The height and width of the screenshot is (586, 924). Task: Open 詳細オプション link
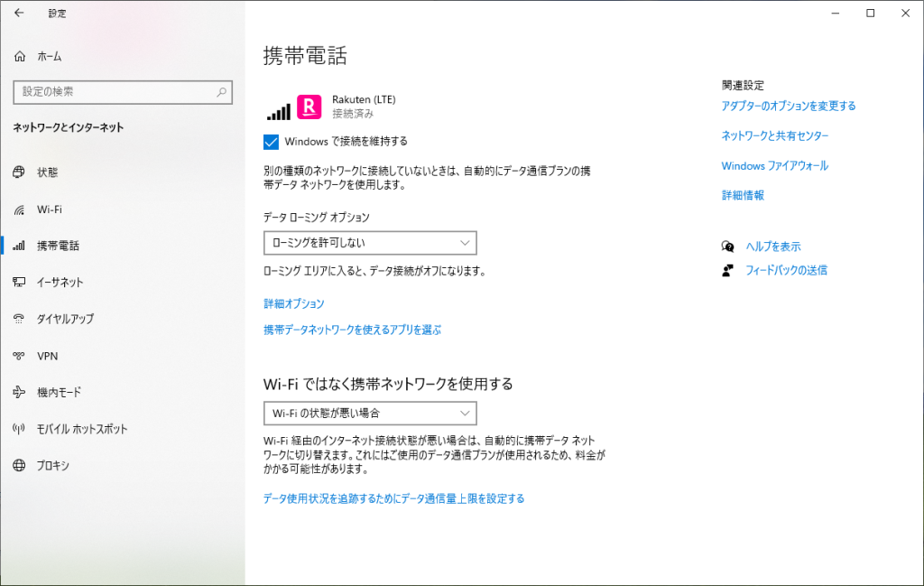click(x=293, y=304)
